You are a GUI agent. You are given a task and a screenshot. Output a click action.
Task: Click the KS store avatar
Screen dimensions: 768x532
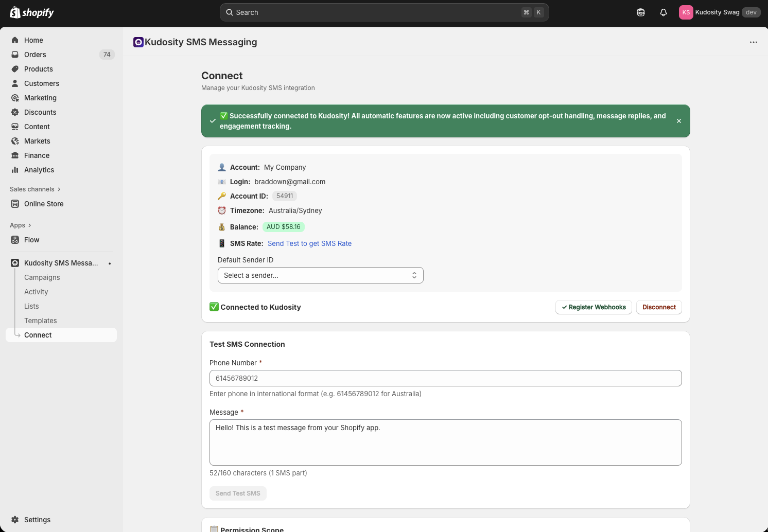click(686, 12)
